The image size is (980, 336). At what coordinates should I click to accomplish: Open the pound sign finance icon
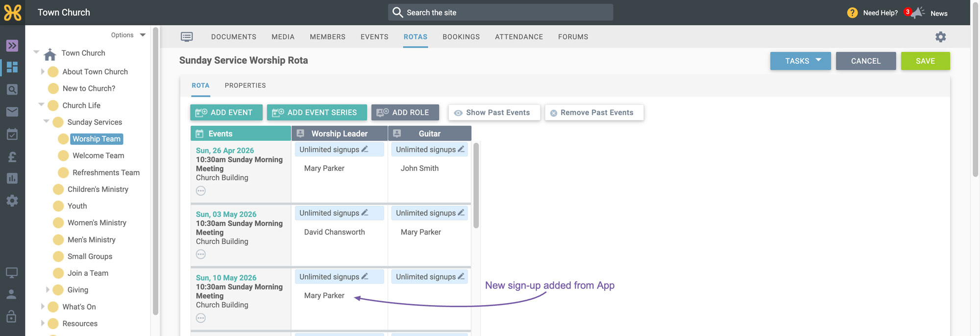point(12,156)
